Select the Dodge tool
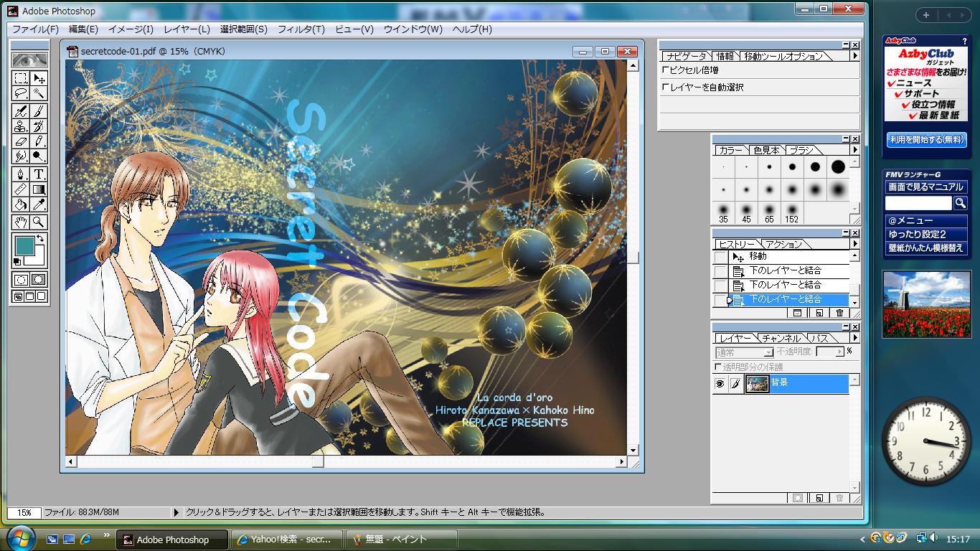 [x=39, y=157]
